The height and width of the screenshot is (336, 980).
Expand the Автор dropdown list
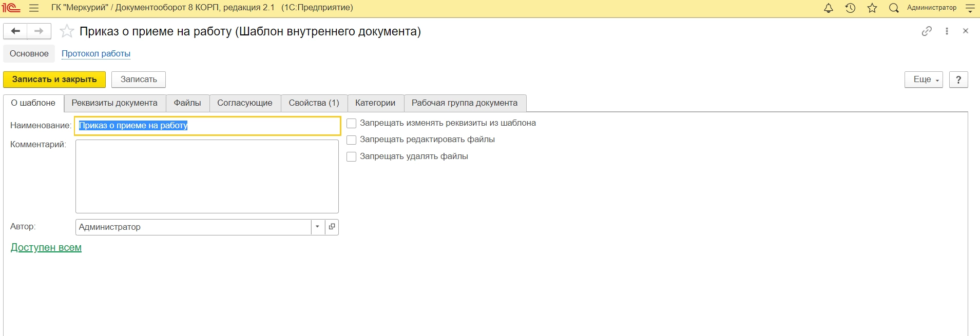[x=318, y=227]
